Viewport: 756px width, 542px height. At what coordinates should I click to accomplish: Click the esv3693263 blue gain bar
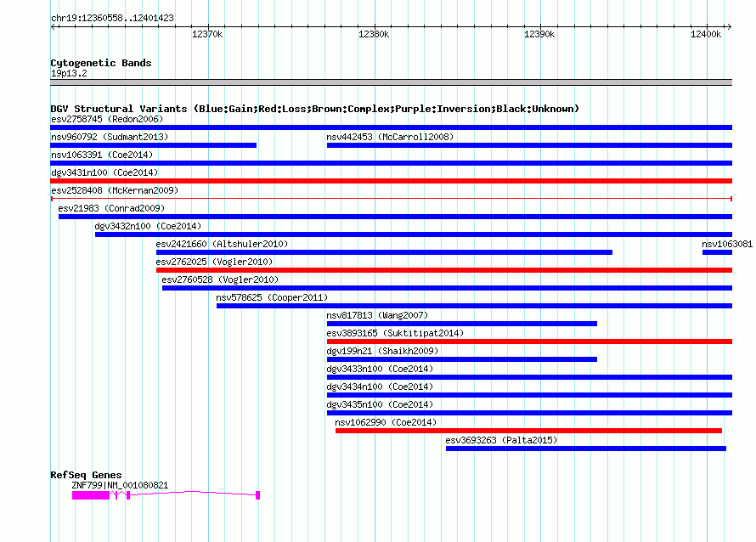click(x=586, y=449)
